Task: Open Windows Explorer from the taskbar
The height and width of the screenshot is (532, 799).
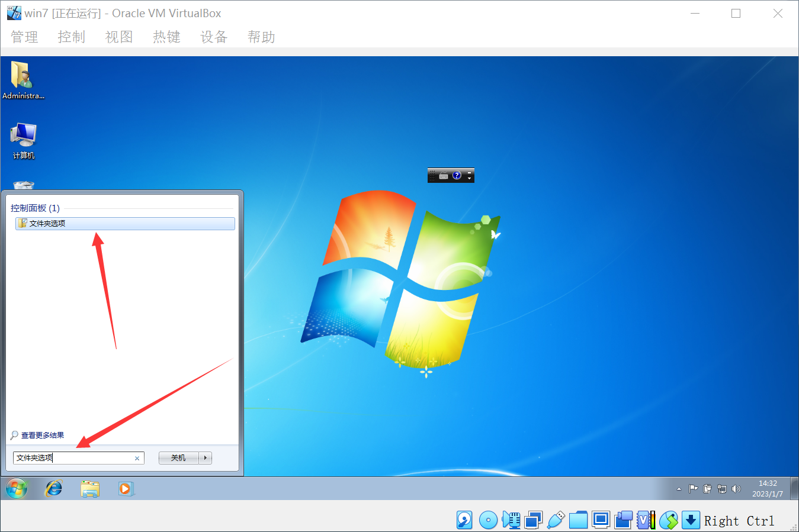Action: [90, 489]
